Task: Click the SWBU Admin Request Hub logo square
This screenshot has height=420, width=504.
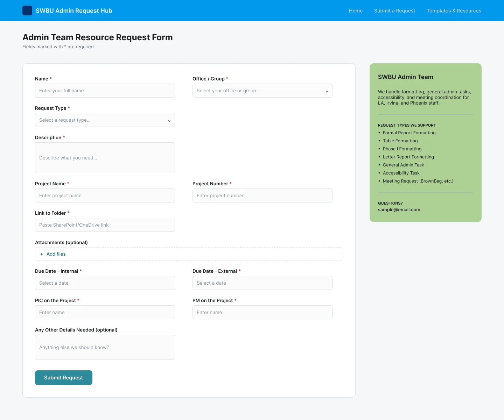Action: (x=27, y=10)
